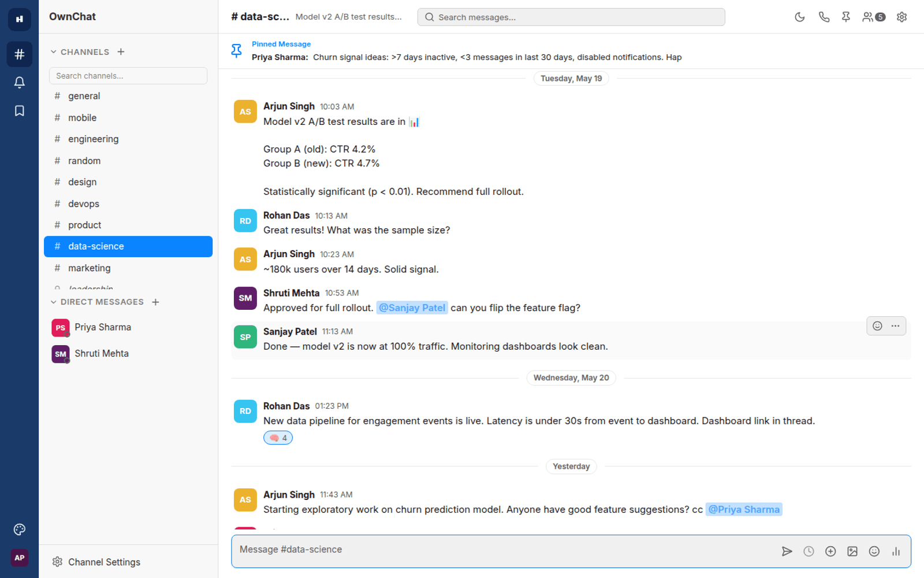The height and width of the screenshot is (578, 924).
Task: Add attachment with circled plus icon
Action: (830, 551)
